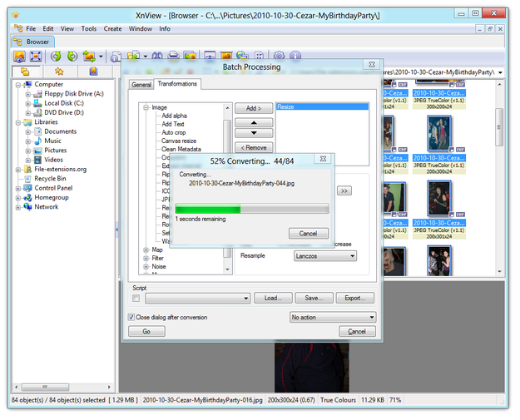Move transformation down with the down arrow
The width and height of the screenshot is (520, 420).
(x=254, y=133)
